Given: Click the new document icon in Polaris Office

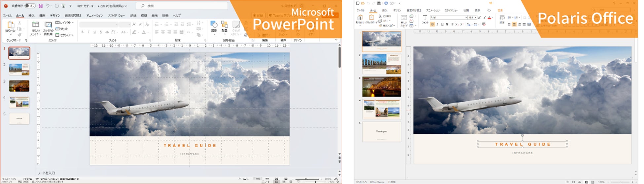Looking at the screenshot, I should (358, 3).
